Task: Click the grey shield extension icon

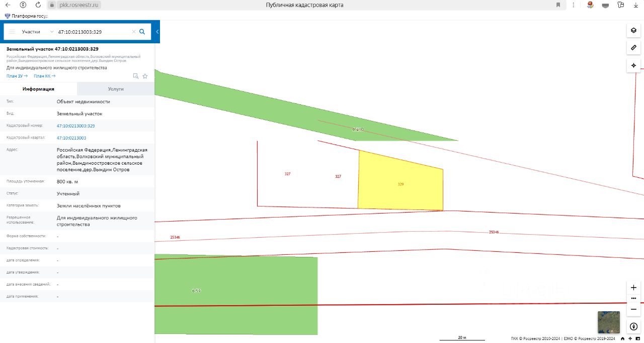Action: pyautogui.click(x=606, y=5)
